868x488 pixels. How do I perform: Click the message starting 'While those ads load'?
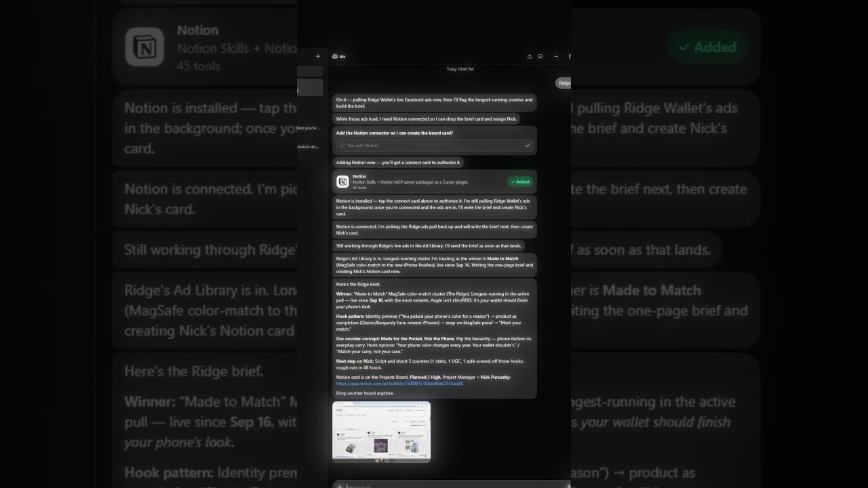[427, 119]
